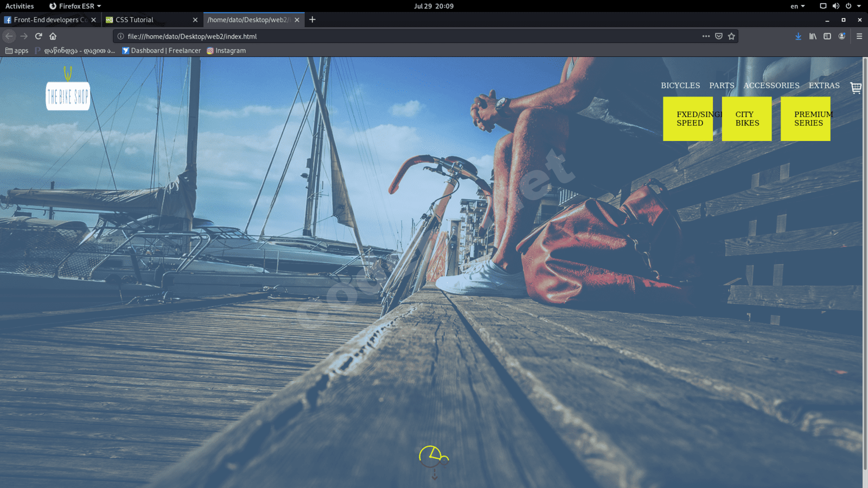The width and height of the screenshot is (868, 488).
Task: Open the Firefox ESR dropdown in top bar
Action: click(74, 6)
